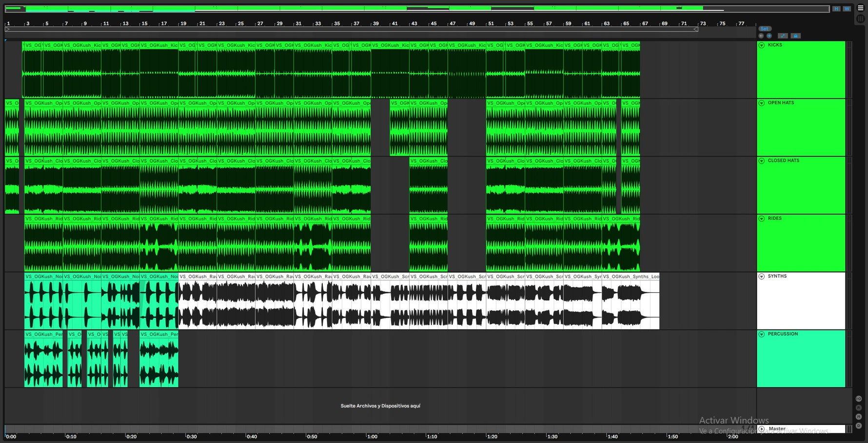Toggle the M mixer section button

859,417
